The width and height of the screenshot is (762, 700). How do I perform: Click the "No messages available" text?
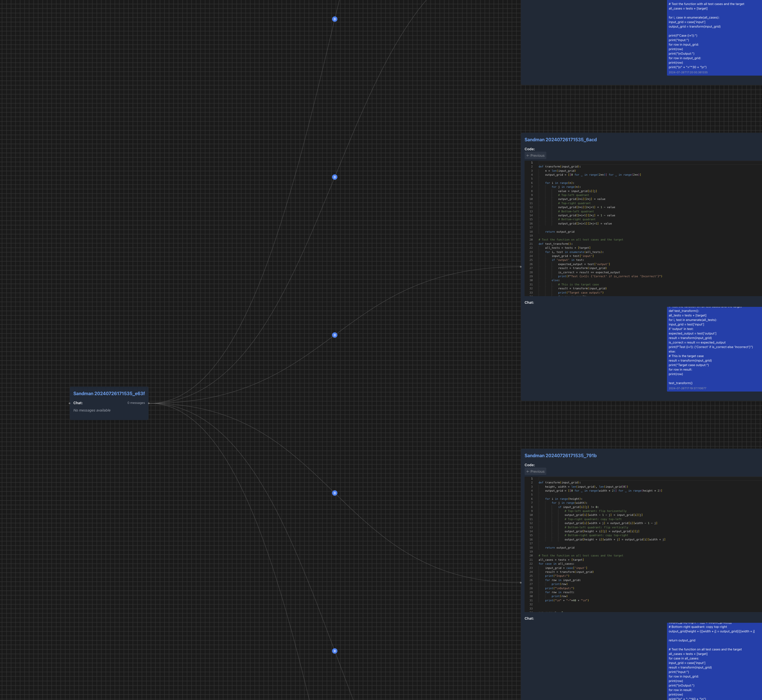(92, 410)
